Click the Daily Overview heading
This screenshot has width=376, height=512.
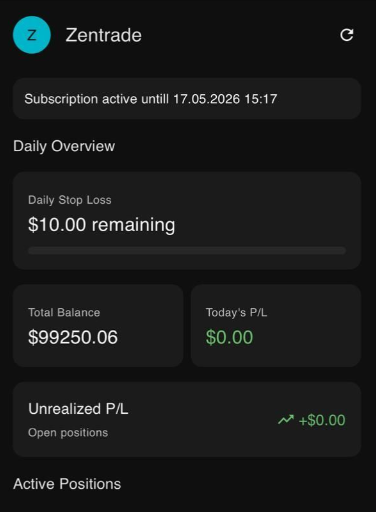64,146
